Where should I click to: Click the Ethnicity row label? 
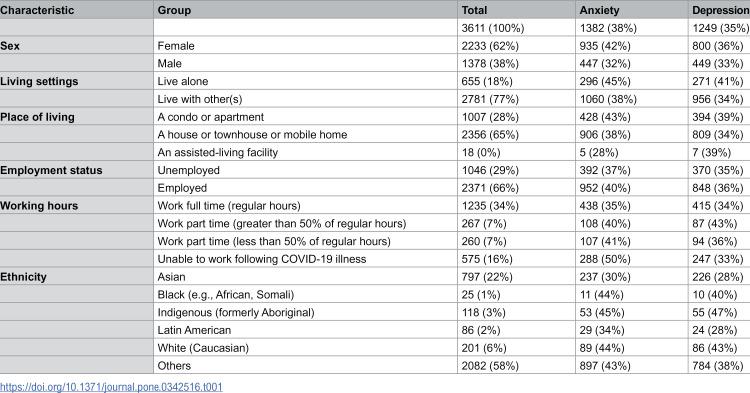23,277
